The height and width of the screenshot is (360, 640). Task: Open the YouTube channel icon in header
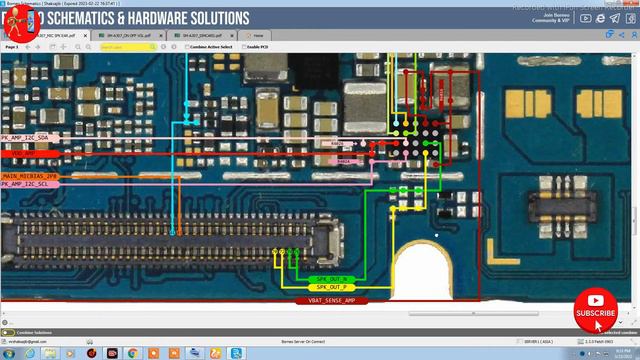585,18
